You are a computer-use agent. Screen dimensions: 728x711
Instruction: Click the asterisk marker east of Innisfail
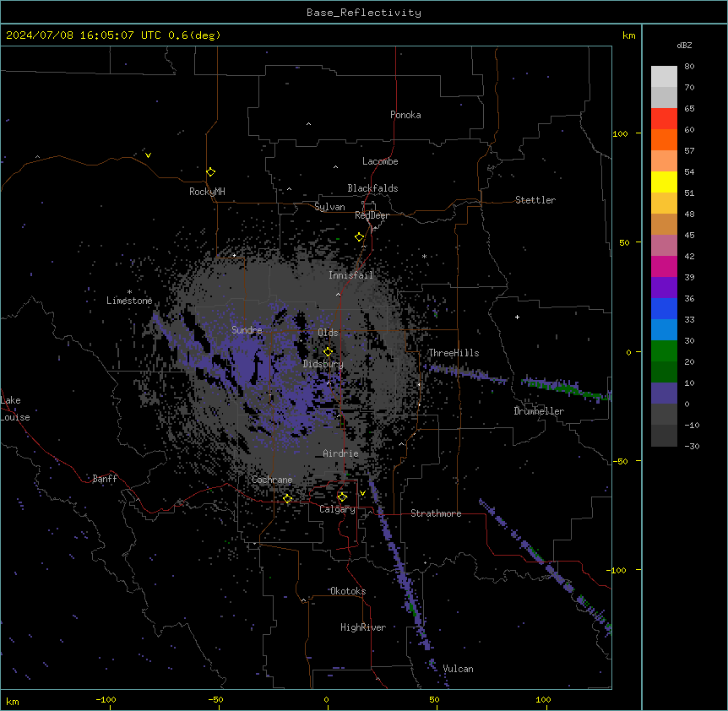(x=424, y=256)
